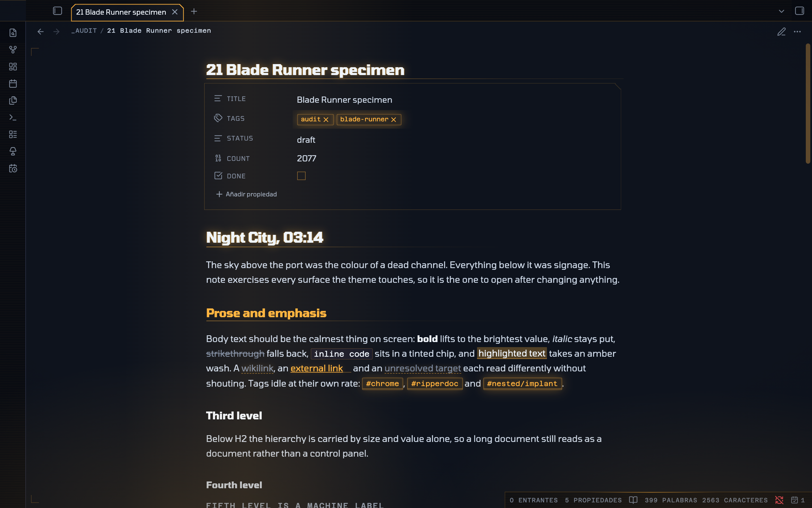This screenshot has width=812, height=508.
Task: Toggle the right sidebar panel
Action: pyautogui.click(x=799, y=11)
